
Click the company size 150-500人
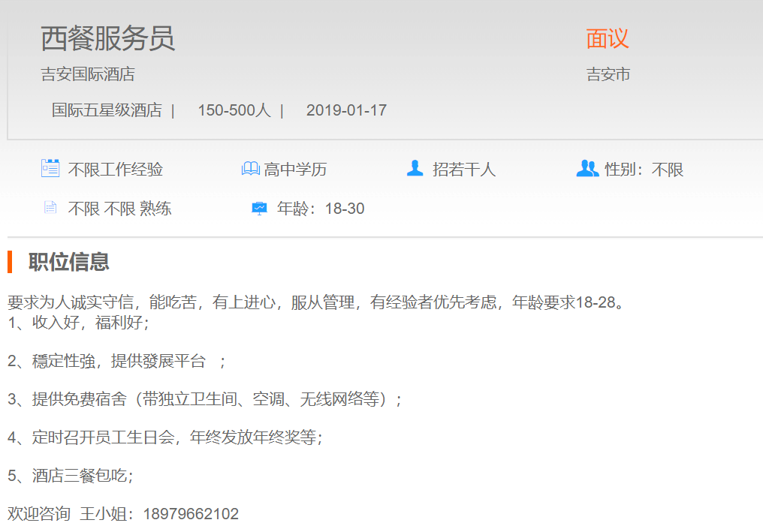(x=234, y=110)
